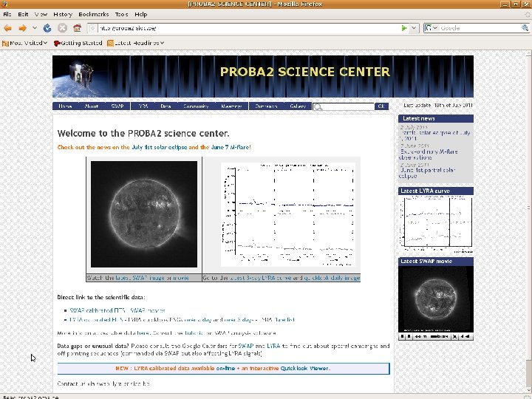Click the site identity icon in address bar
The width and height of the screenshot is (532, 399).
tap(92, 28)
